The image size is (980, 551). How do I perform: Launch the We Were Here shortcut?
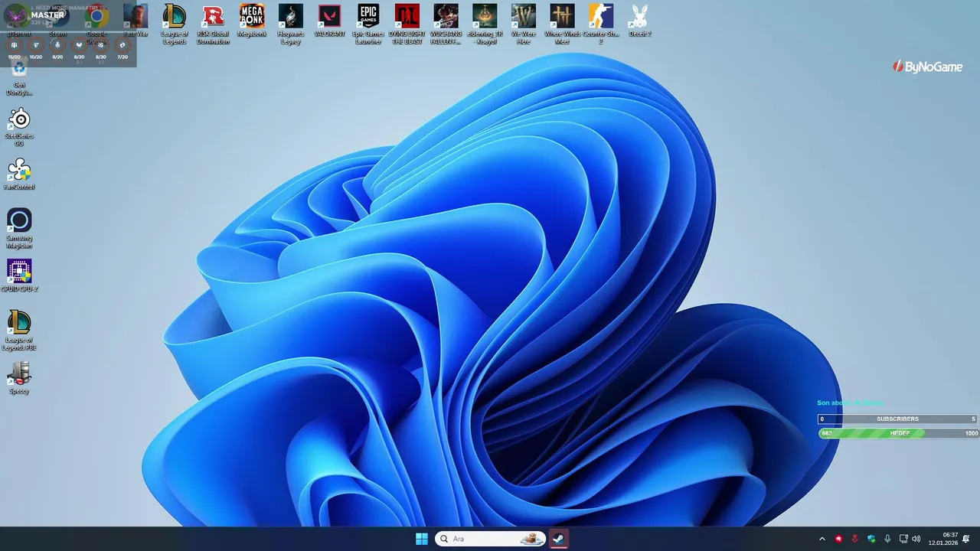point(524,24)
